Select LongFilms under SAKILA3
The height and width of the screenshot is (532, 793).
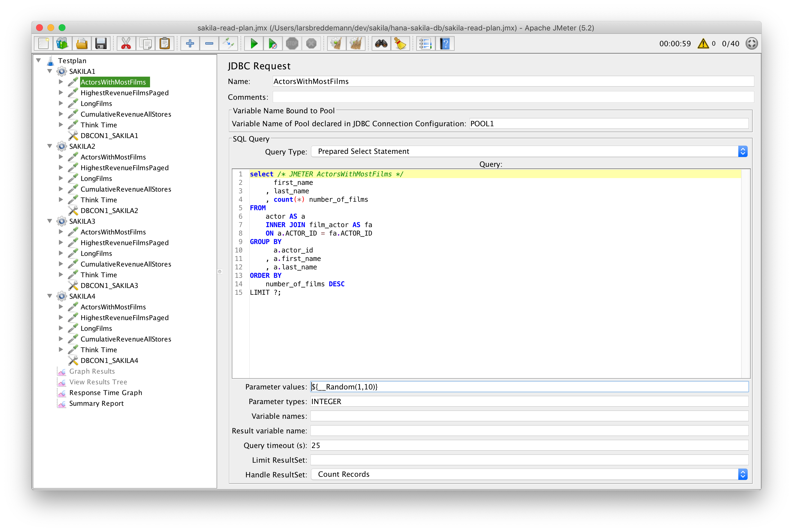pos(96,253)
